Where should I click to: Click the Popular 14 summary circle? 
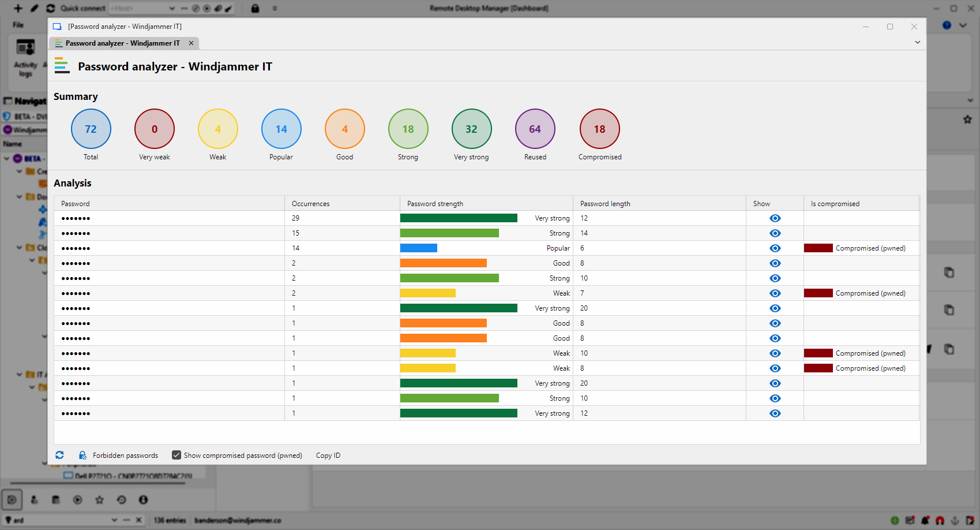click(x=281, y=129)
